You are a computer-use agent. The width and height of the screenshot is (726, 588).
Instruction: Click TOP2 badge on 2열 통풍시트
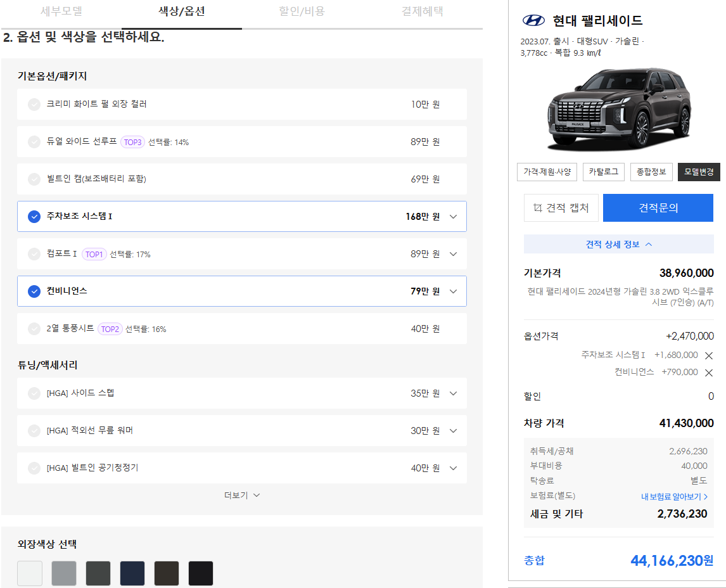click(x=110, y=329)
